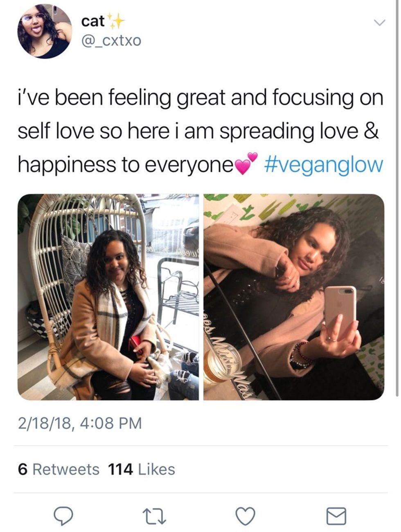Click the display name "cat"
Screen dimensions: 401x532
(93, 20)
